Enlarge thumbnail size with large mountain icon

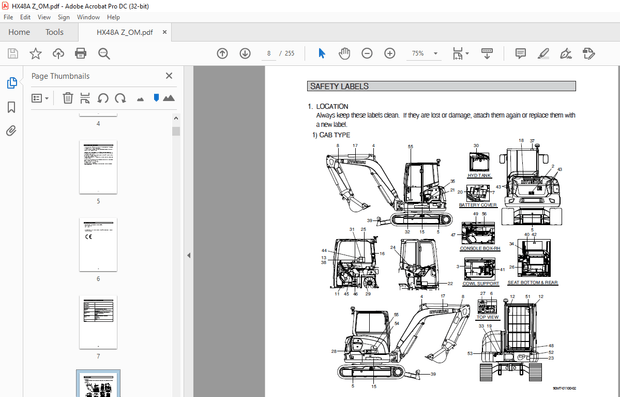169,98
